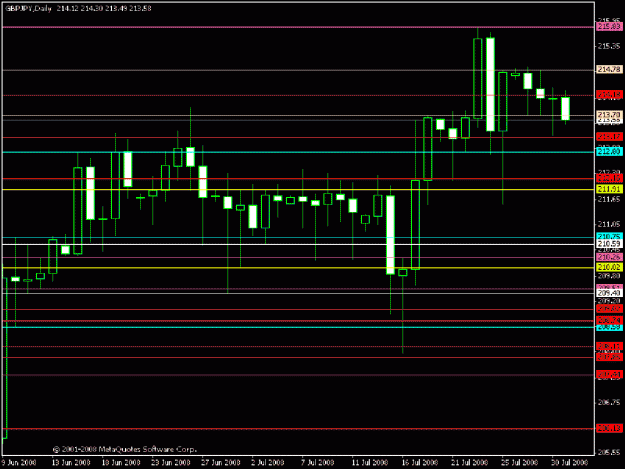Click the beige 214.78 price label
625x469 pixels.
pos(609,70)
